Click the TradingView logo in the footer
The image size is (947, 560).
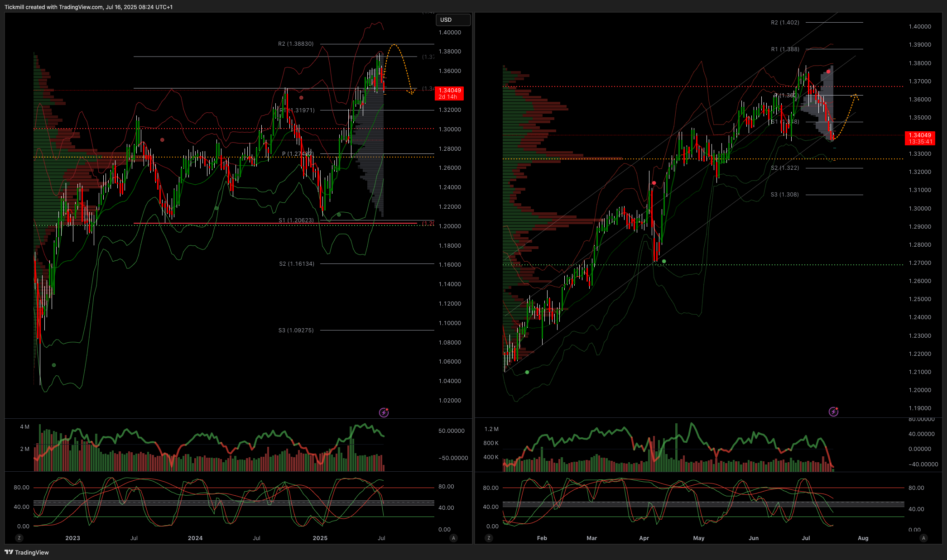click(x=27, y=552)
